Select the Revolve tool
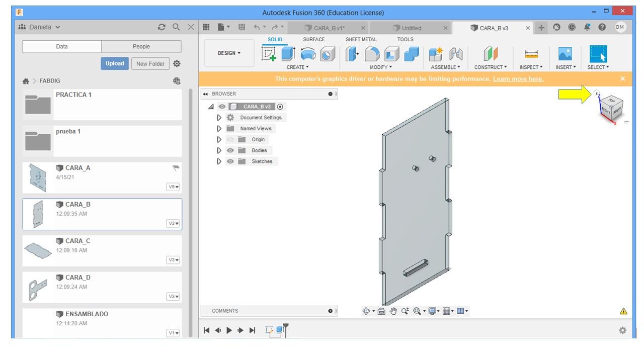 click(308, 53)
